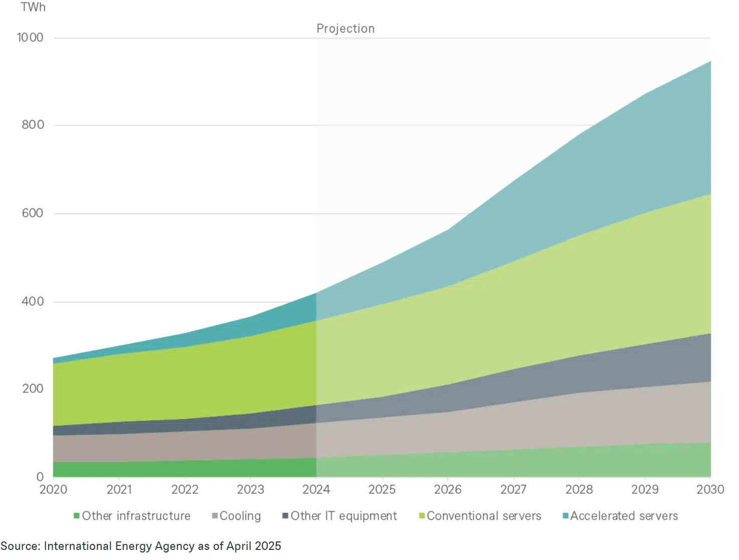Screen dimensions: 739x560
Task: Select the "Other infrastructure" legend text
Action: click(136, 516)
